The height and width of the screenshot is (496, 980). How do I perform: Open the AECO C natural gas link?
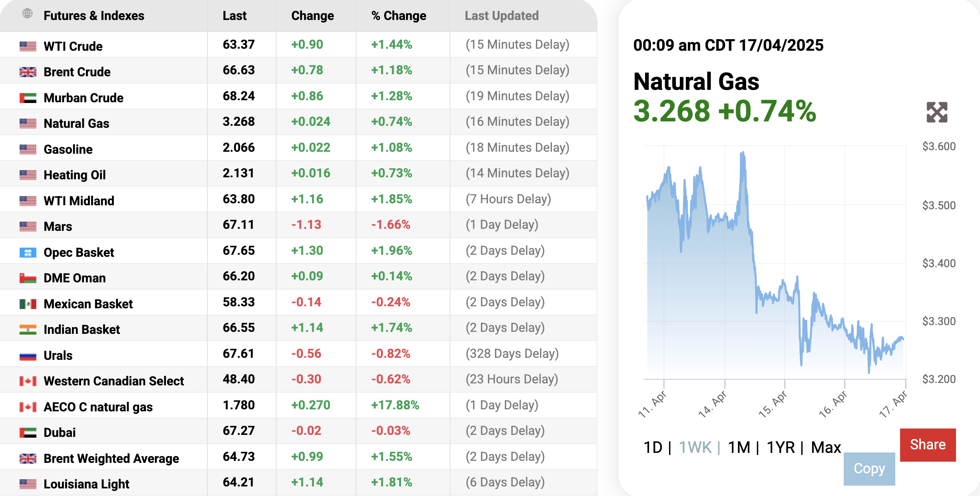[98, 407]
